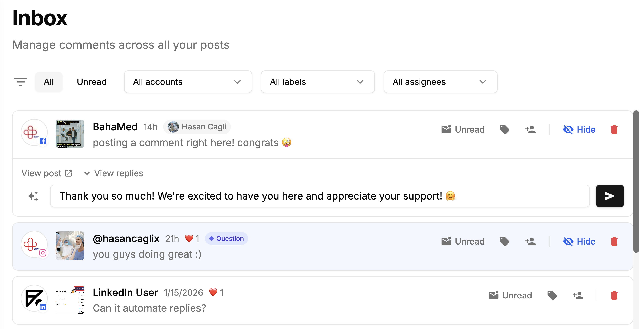Expand the All assignees dropdown

click(440, 82)
